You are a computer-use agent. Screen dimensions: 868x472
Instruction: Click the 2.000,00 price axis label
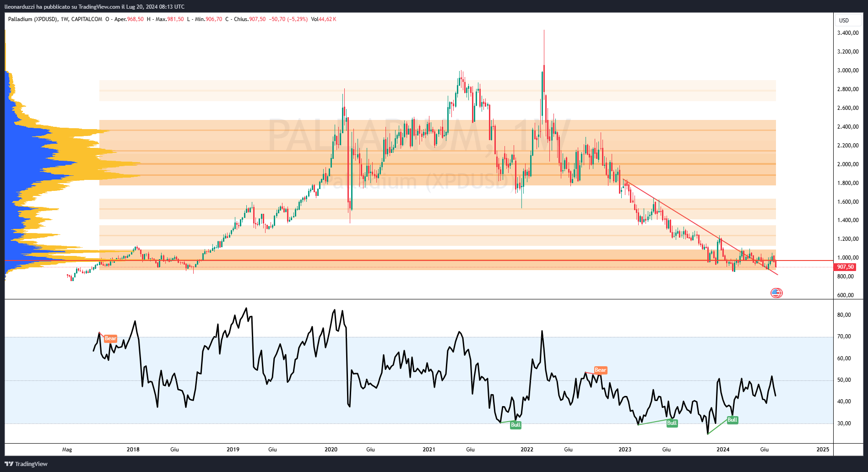(848, 164)
